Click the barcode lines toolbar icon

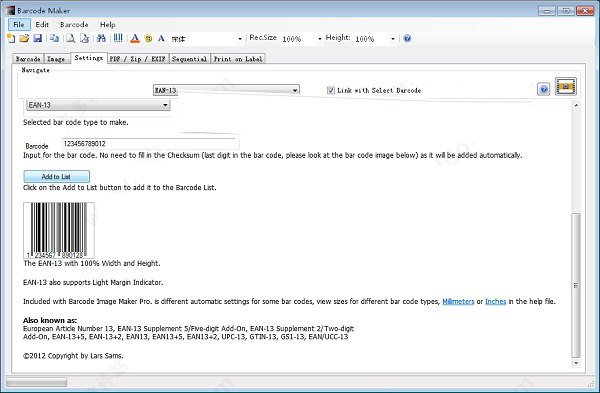[118, 38]
